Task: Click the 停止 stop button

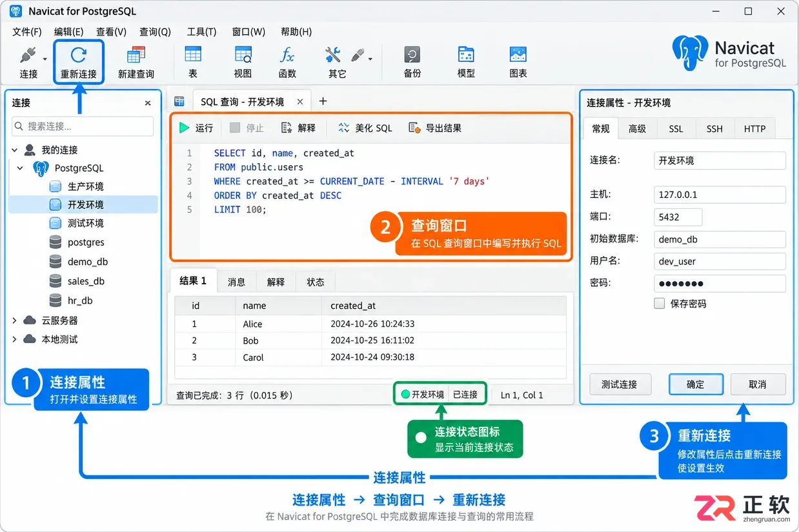Action: pyautogui.click(x=248, y=128)
